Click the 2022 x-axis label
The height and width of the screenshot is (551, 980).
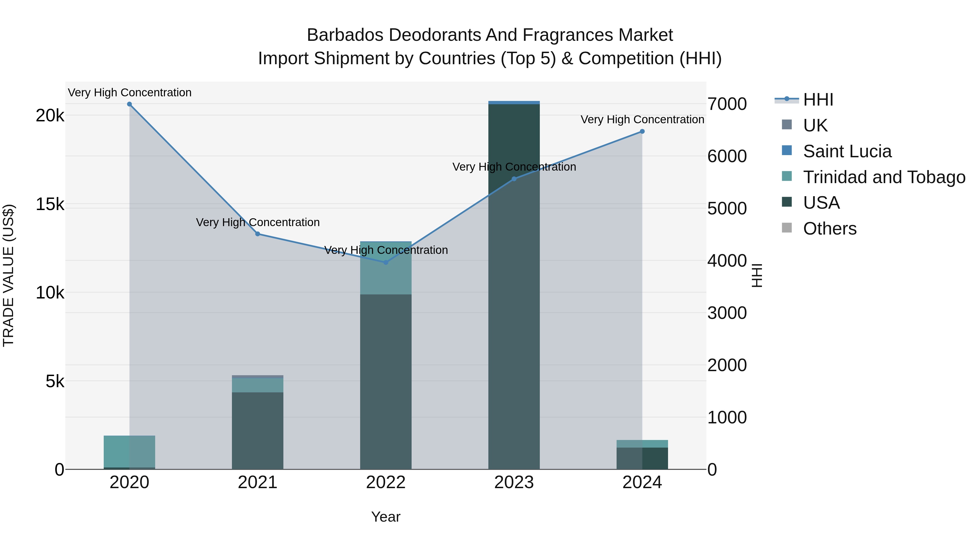[386, 482]
